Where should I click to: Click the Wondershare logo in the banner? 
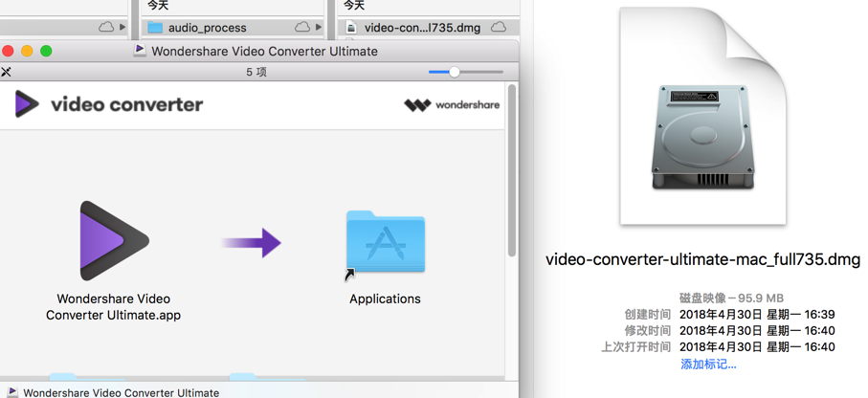point(452,104)
